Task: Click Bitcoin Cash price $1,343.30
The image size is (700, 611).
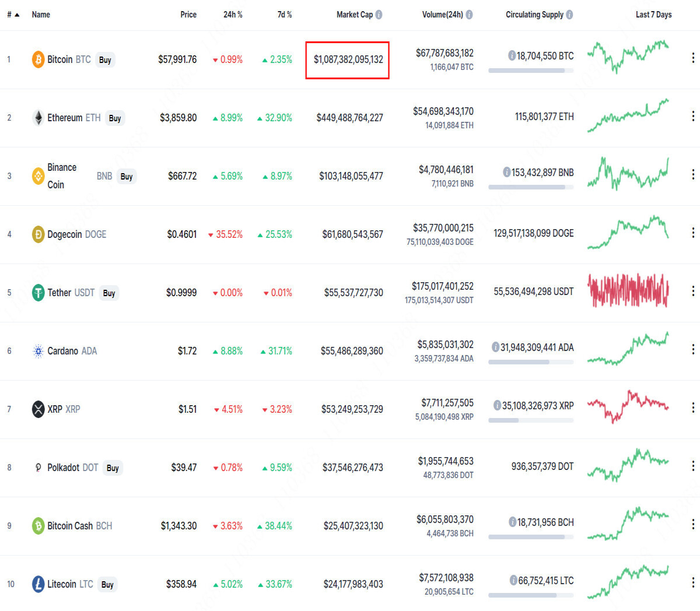Action: click(178, 526)
